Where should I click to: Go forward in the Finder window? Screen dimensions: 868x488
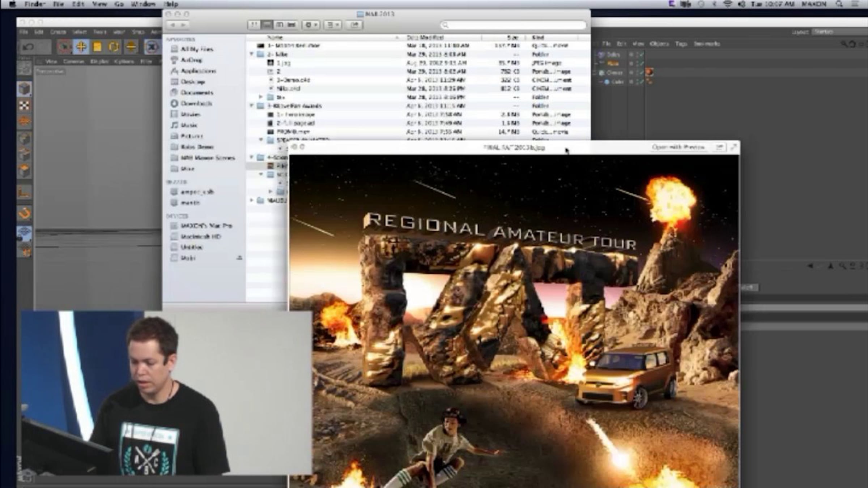point(183,25)
